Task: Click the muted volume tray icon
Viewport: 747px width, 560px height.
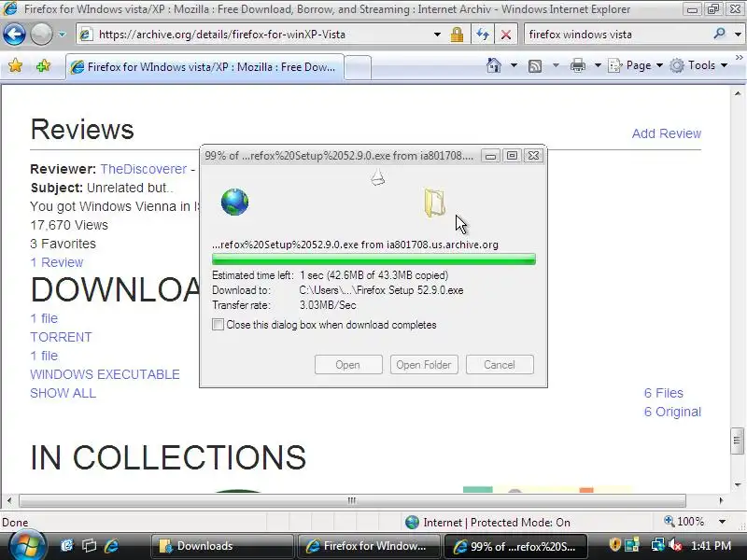Action: 674,544
